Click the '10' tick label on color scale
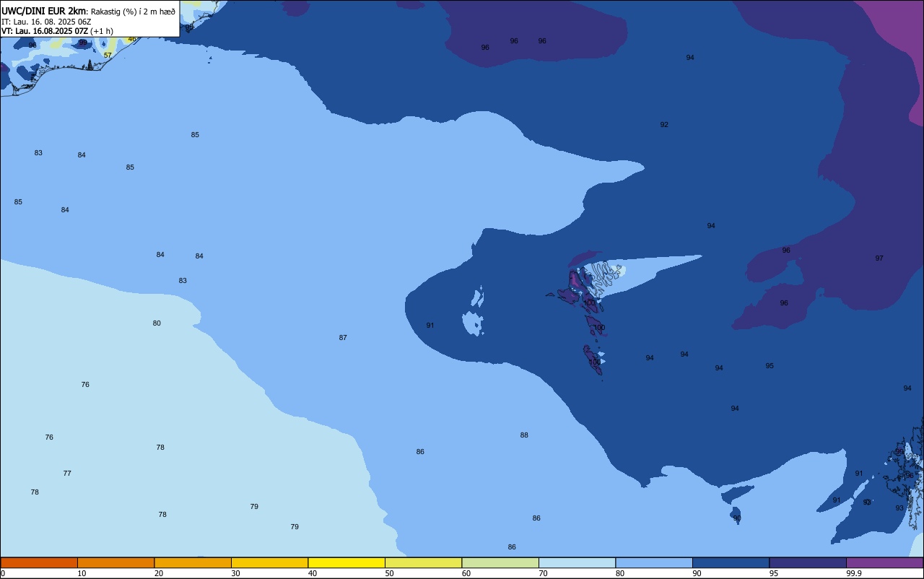This screenshot has width=924, height=579. (82, 573)
